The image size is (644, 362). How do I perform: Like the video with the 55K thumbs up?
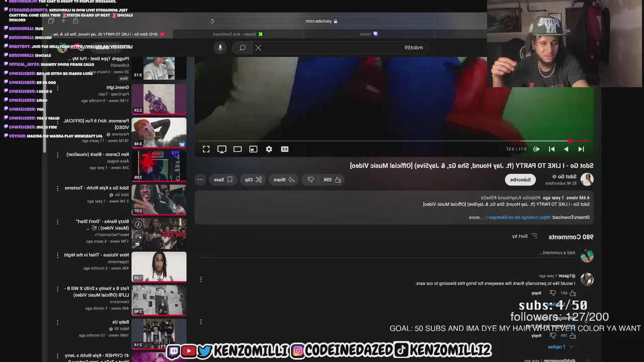click(x=332, y=179)
